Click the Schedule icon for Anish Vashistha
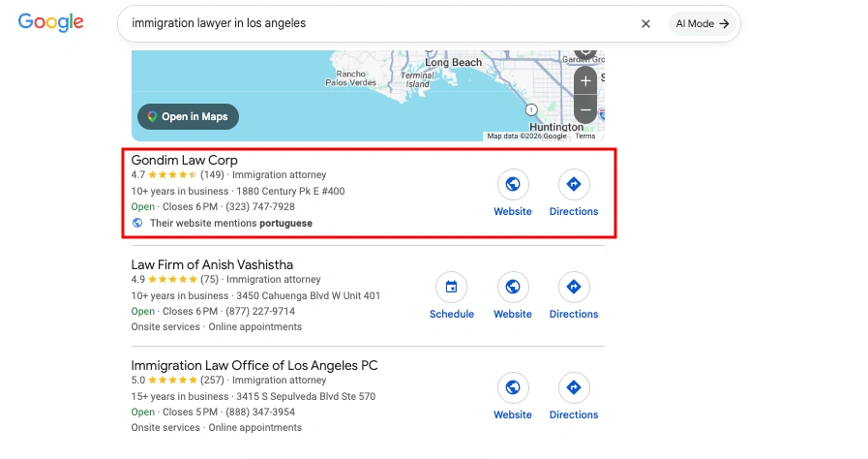 pos(451,287)
